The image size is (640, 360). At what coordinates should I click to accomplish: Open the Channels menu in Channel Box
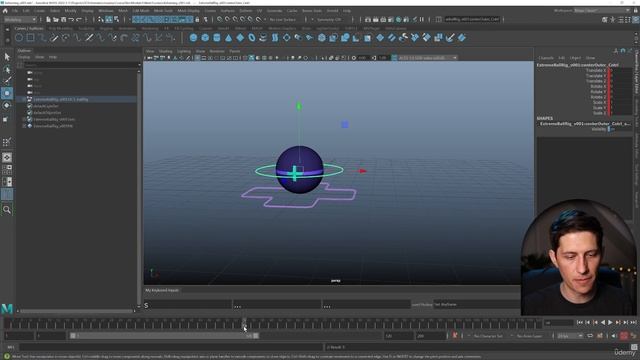point(546,58)
